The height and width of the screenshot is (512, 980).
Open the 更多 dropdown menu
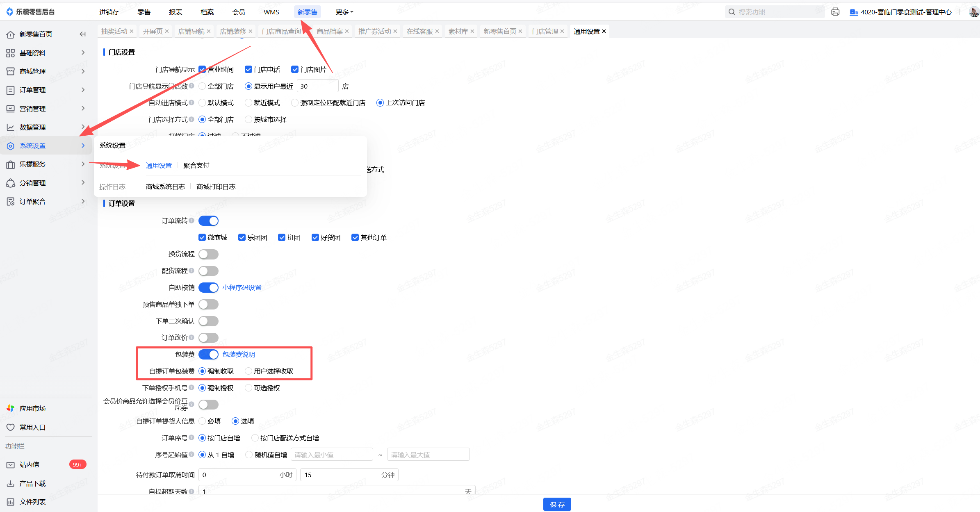coord(344,12)
